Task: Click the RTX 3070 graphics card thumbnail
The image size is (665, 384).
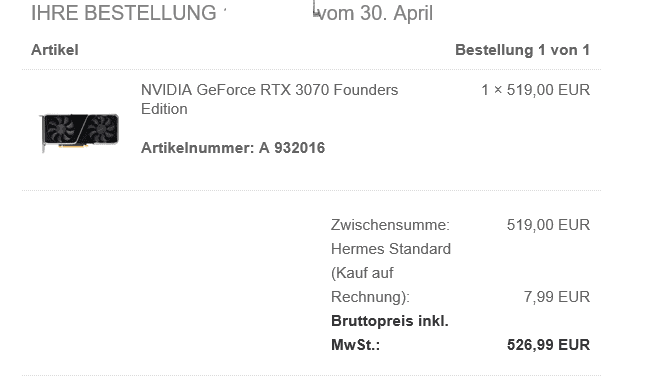Action: (79, 132)
